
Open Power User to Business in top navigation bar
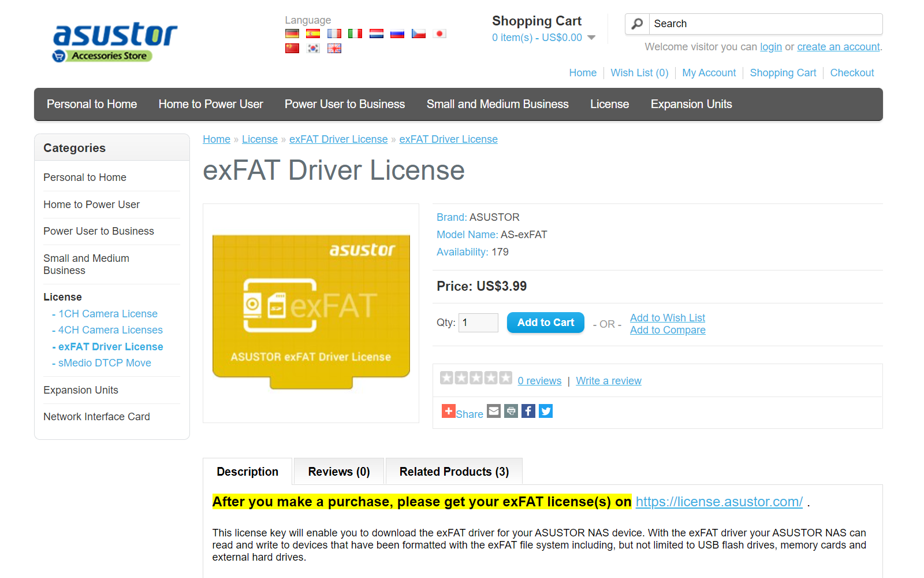[345, 104]
